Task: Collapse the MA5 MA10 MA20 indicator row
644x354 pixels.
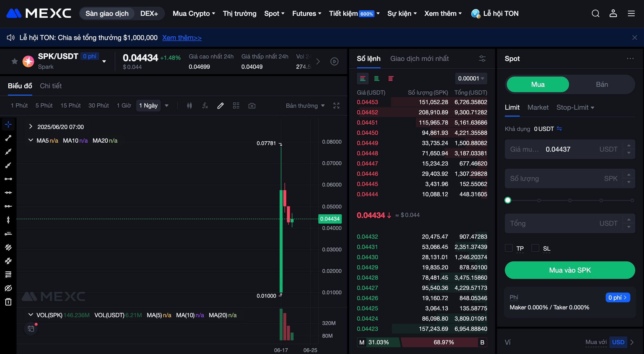Action: coord(31,140)
